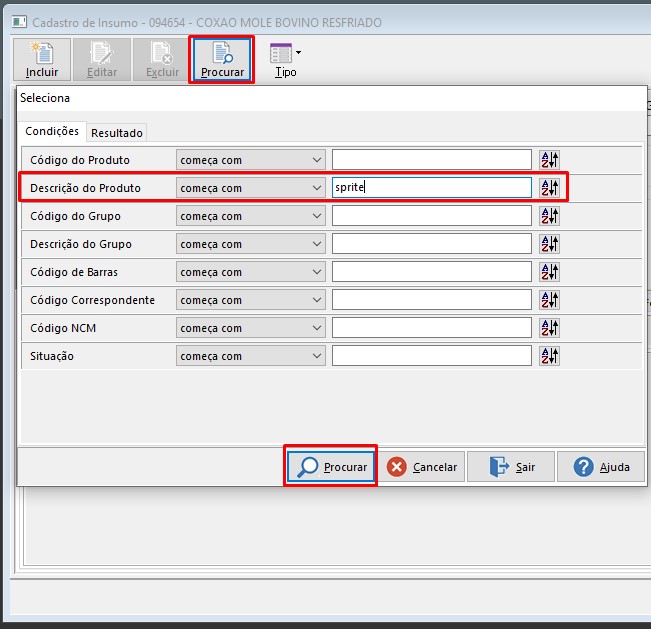The width and height of the screenshot is (651, 629).
Task: Focus the Código do Produto value field
Action: tap(432, 160)
